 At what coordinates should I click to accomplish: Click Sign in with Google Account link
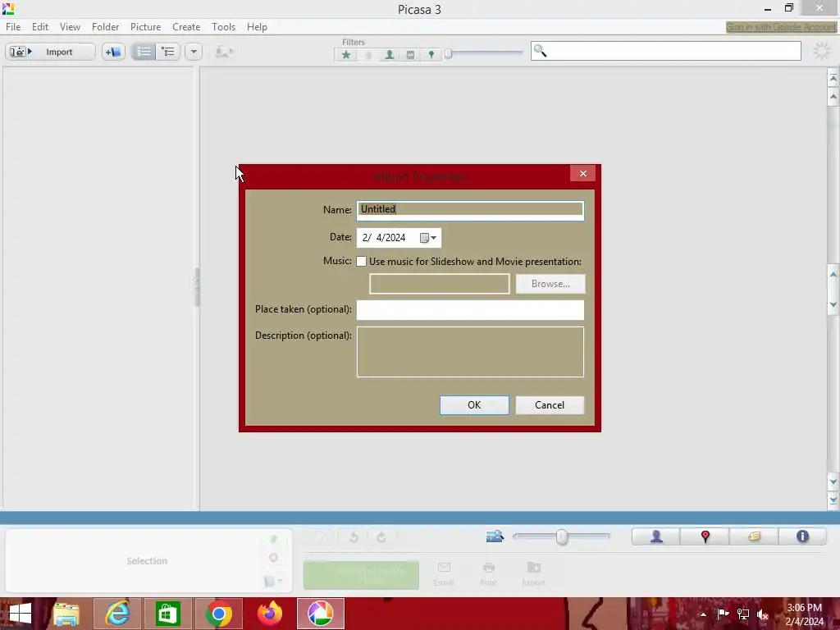(x=781, y=27)
